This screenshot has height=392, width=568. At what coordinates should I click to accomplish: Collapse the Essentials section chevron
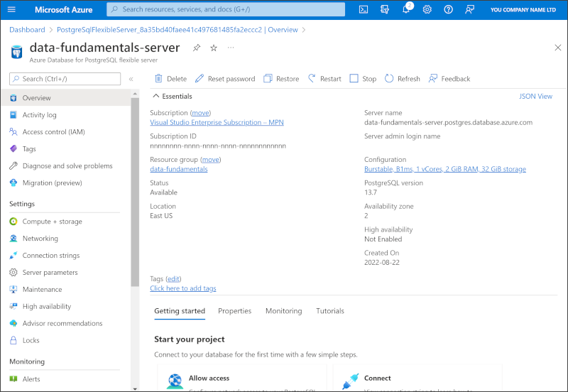point(156,96)
